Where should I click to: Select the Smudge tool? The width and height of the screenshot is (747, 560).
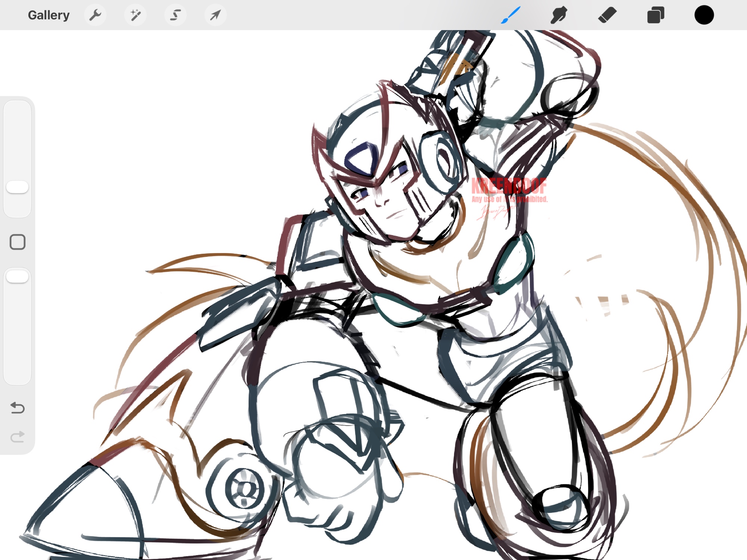click(x=559, y=15)
